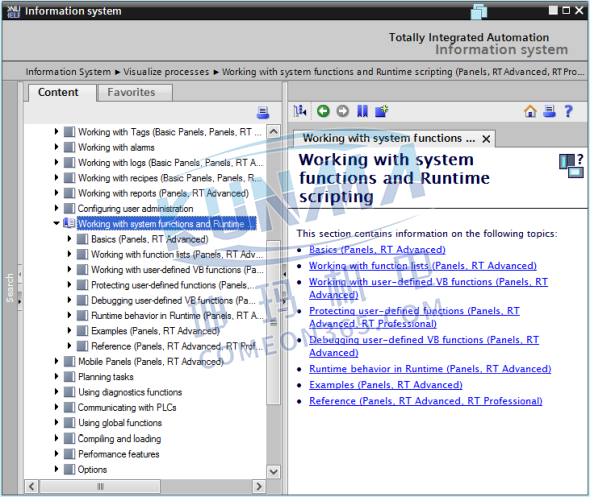Screen dimensions: 590x497
Task: Click the horizontal scrollbar thumb
Action: (x=100, y=486)
